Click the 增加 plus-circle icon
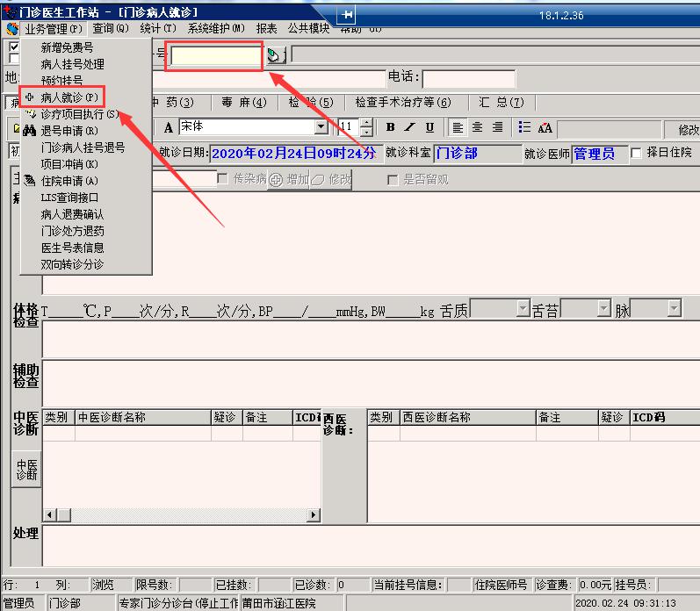Viewport: 700px width, 611px height. point(276,180)
